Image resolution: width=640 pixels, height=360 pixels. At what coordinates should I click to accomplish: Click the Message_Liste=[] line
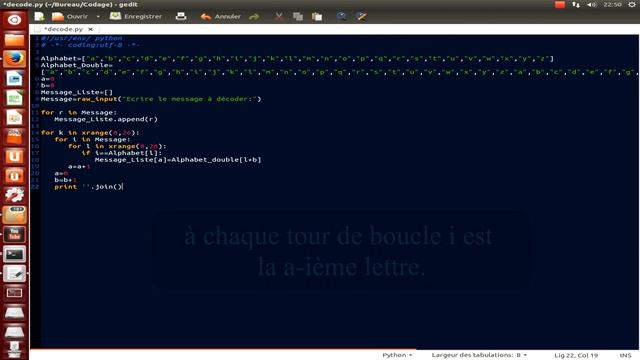pos(76,93)
